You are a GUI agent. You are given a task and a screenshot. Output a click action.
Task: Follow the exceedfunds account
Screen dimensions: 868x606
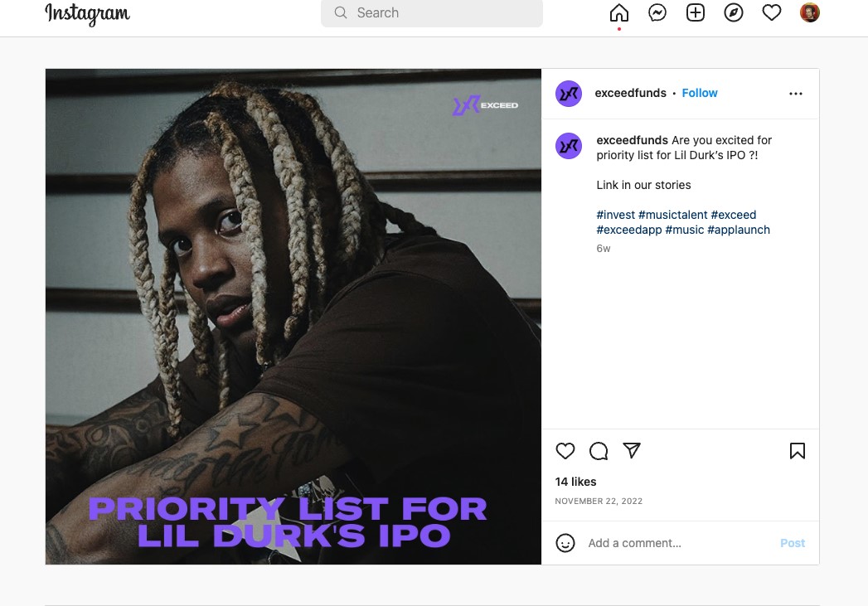pyautogui.click(x=699, y=93)
